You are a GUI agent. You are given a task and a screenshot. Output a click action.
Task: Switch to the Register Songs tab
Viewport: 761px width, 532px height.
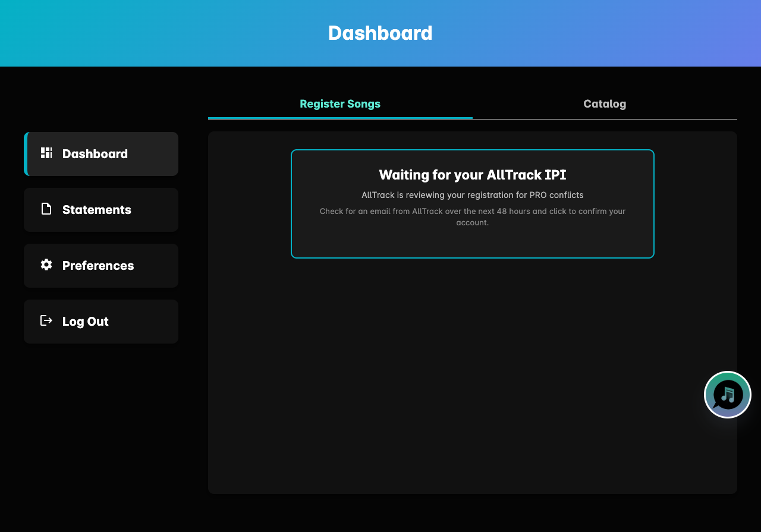[x=340, y=104]
